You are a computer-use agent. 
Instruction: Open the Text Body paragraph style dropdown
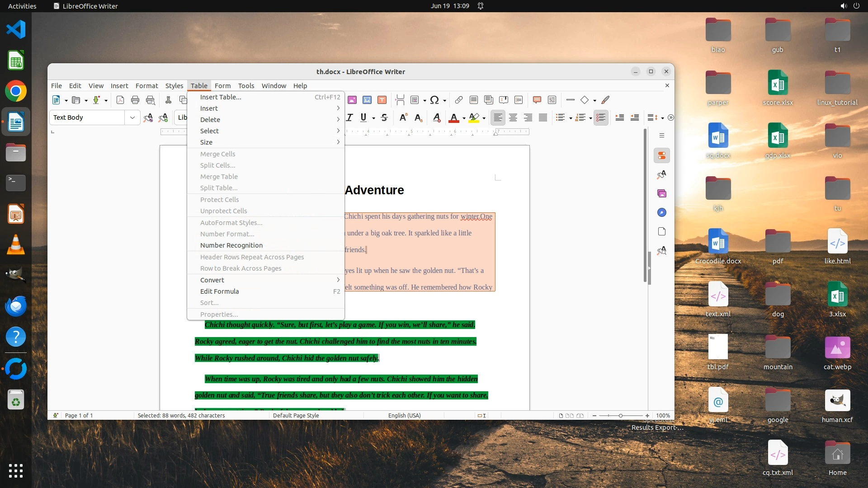pos(132,117)
